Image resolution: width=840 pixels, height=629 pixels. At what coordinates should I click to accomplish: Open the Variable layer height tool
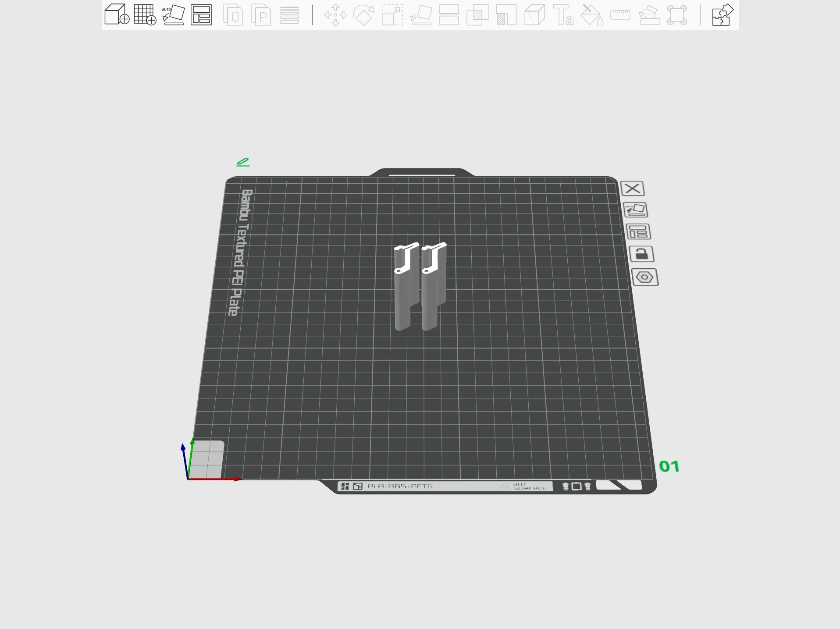coord(289,15)
